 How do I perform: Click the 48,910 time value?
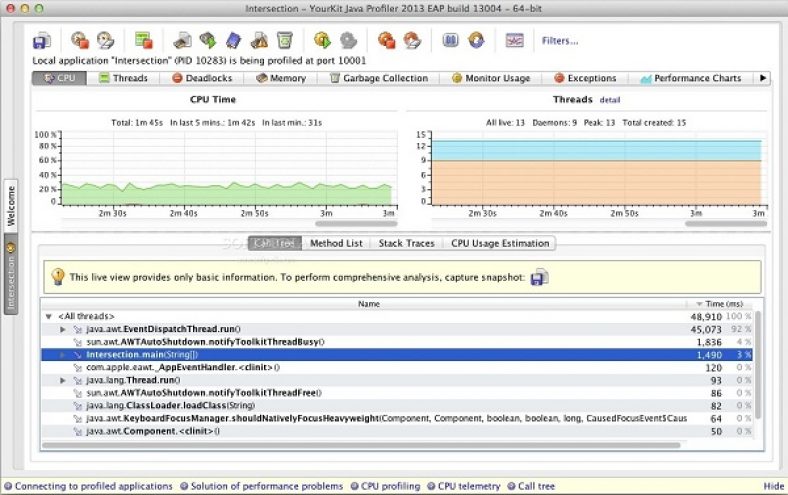tap(706, 317)
